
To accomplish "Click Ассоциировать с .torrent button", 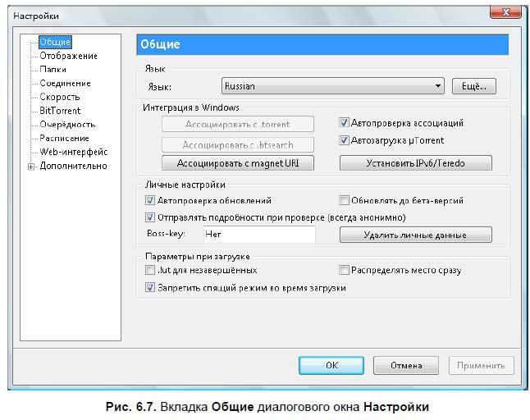I will click(x=238, y=125).
